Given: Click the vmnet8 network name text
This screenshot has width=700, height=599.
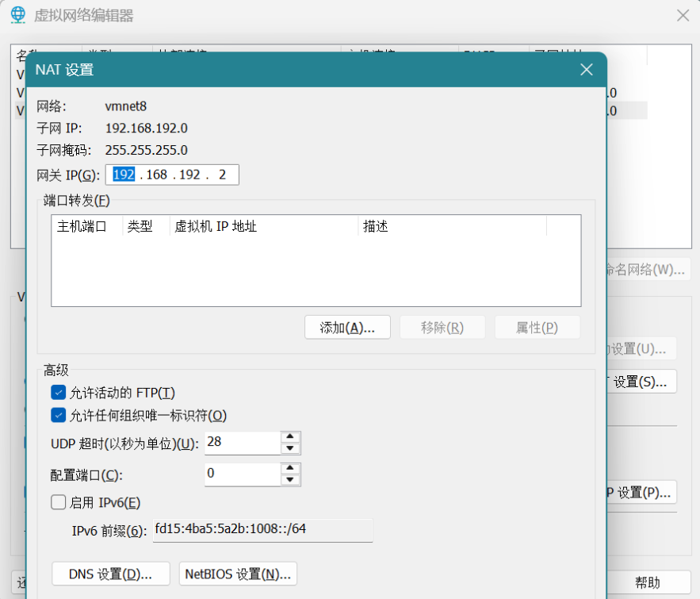Looking at the screenshot, I should point(125,106).
